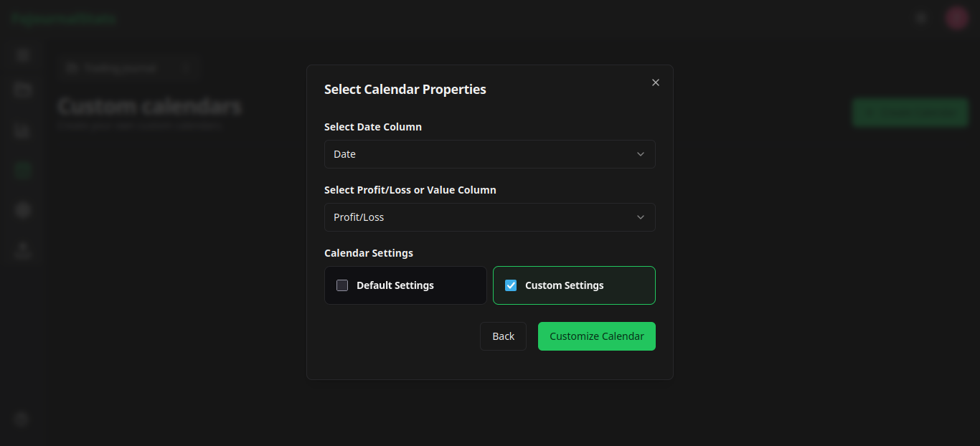The height and width of the screenshot is (446, 980).
Task: Click the profile avatar in the top right
Action: [956, 17]
